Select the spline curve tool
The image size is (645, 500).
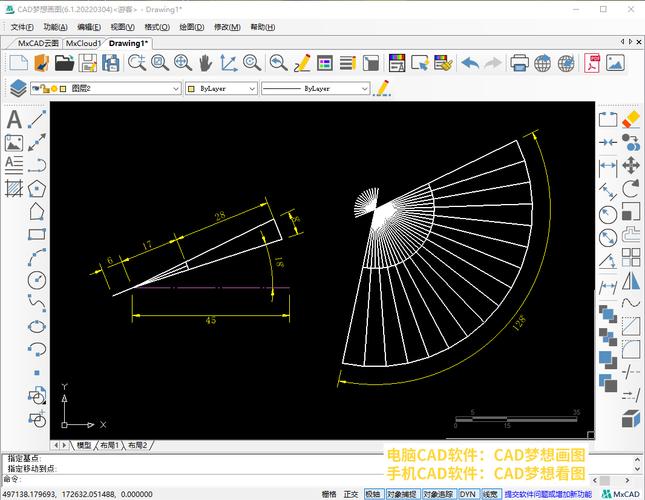click(37, 303)
